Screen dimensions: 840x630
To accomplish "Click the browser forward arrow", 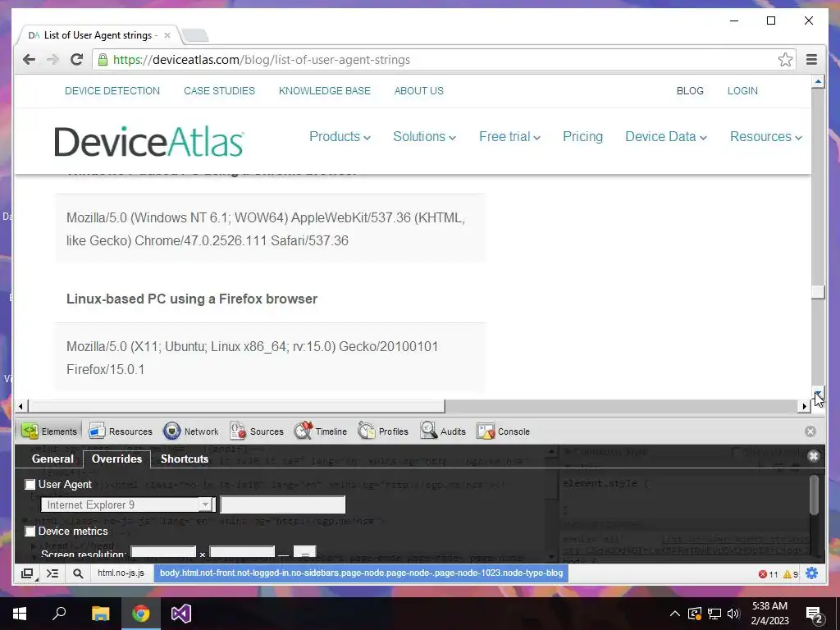I will [x=52, y=59].
